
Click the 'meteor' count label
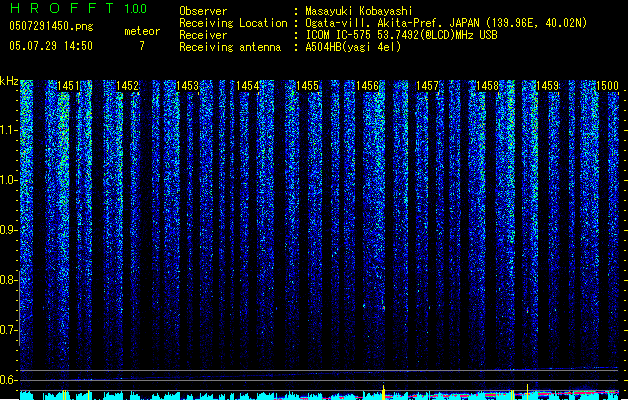[142, 31]
